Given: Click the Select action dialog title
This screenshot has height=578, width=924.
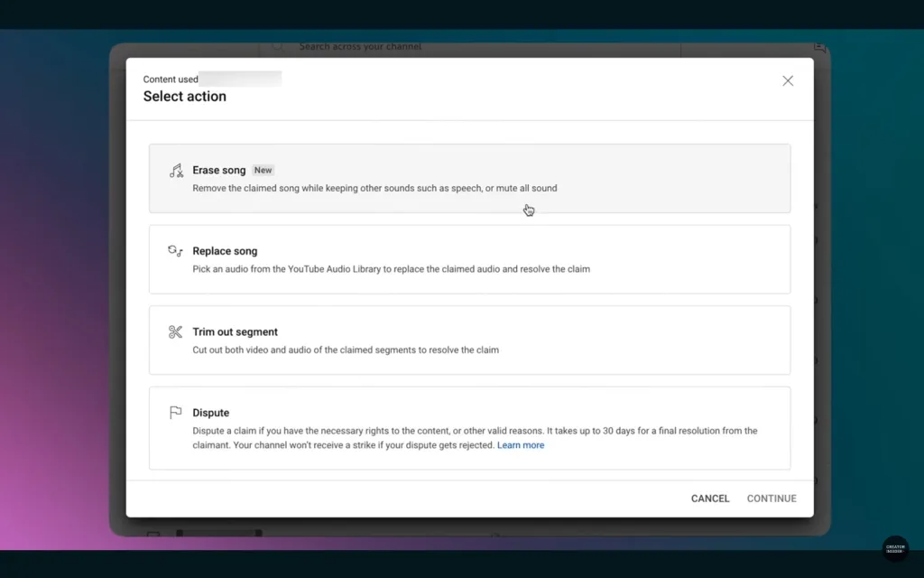Looking at the screenshot, I should coord(184,96).
